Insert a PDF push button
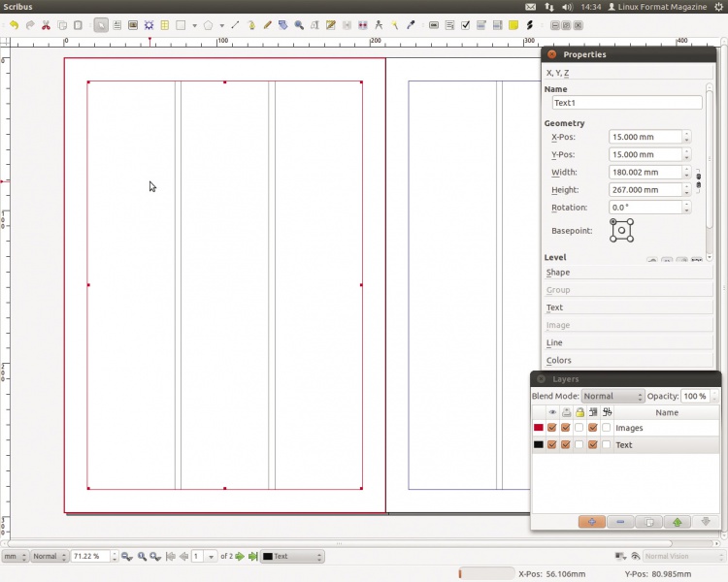This screenshot has height=582, width=728. click(434, 25)
